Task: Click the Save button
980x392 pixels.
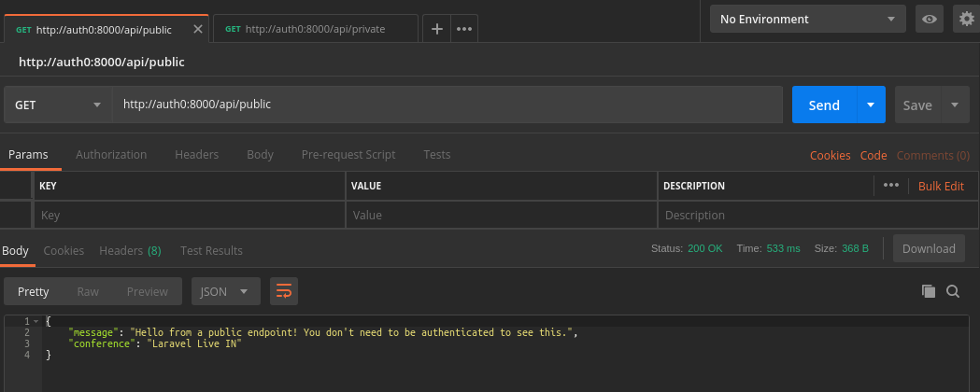Action: 917,105
